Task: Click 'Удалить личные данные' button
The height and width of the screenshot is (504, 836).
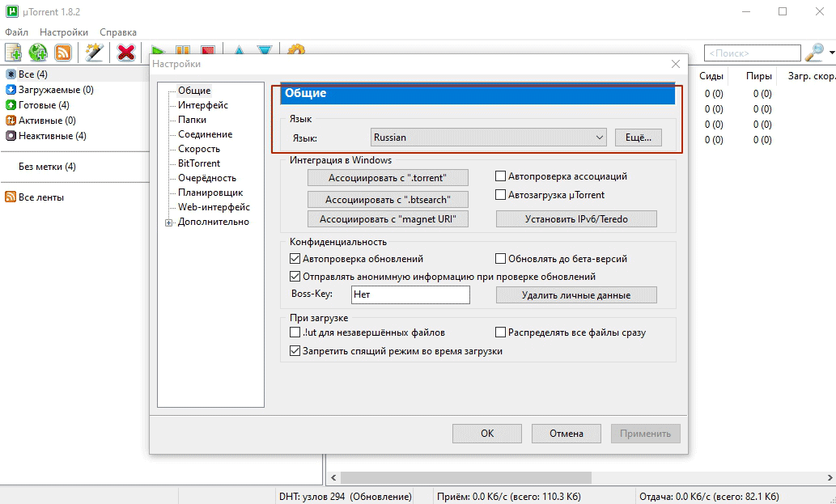Action: (x=576, y=295)
